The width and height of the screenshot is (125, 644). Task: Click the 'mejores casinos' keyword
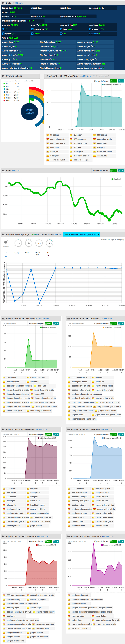(x=79, y=616)
